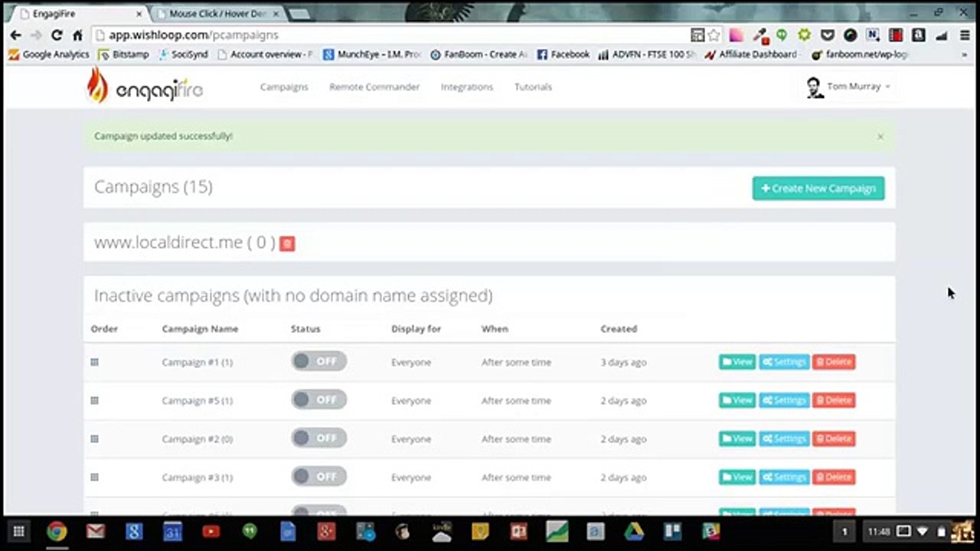Click Create New Campaign button

coord(818,188)
